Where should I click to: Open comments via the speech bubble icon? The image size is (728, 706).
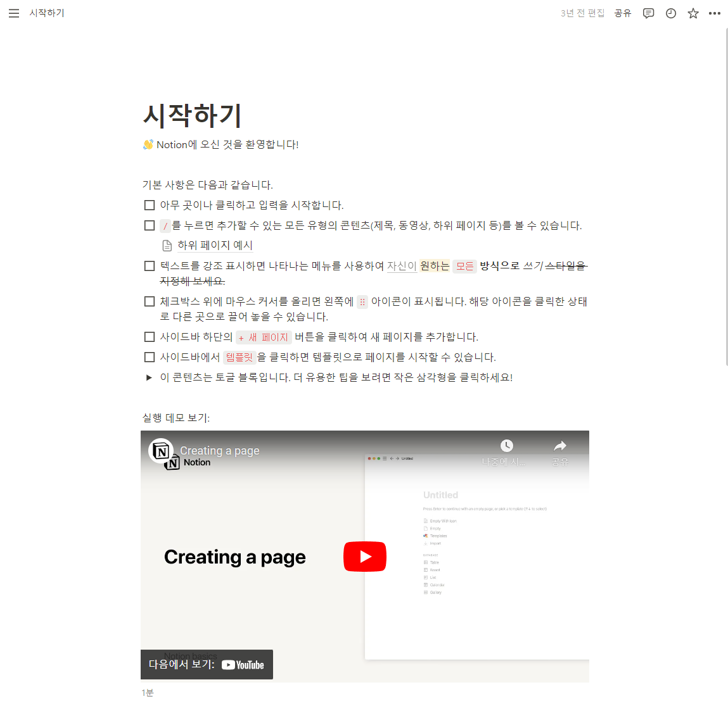coord(648,13)
